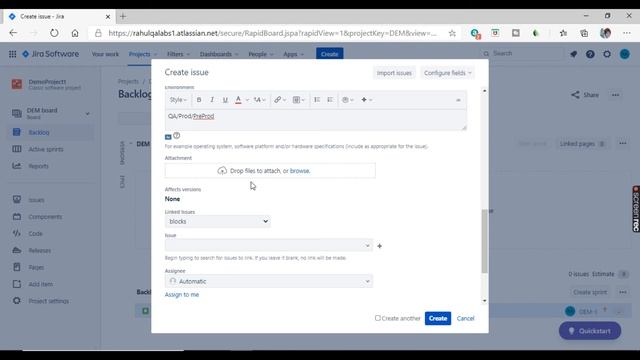This screenshot has height=360, width=640.
Task: Add a linked issue with plus icon
Action: pyautogui.click(x=380, y=246)
